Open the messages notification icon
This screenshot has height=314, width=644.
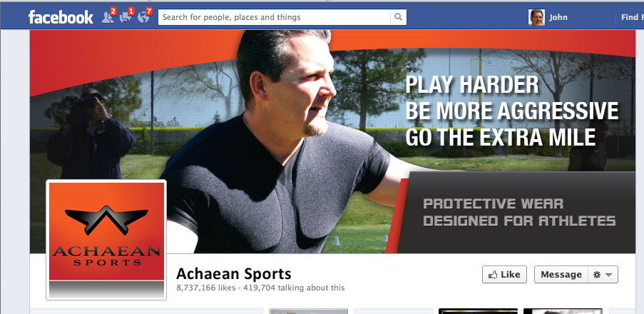pos(126,17)
